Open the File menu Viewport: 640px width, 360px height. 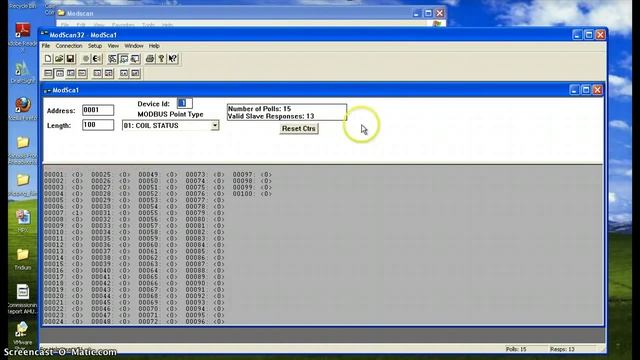pyautogui.click(x=46, y=46)
